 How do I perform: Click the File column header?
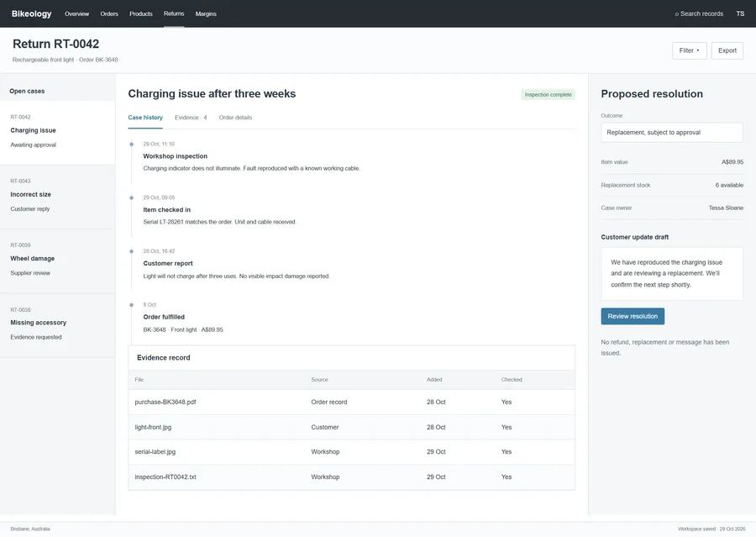tap(139, 380)
